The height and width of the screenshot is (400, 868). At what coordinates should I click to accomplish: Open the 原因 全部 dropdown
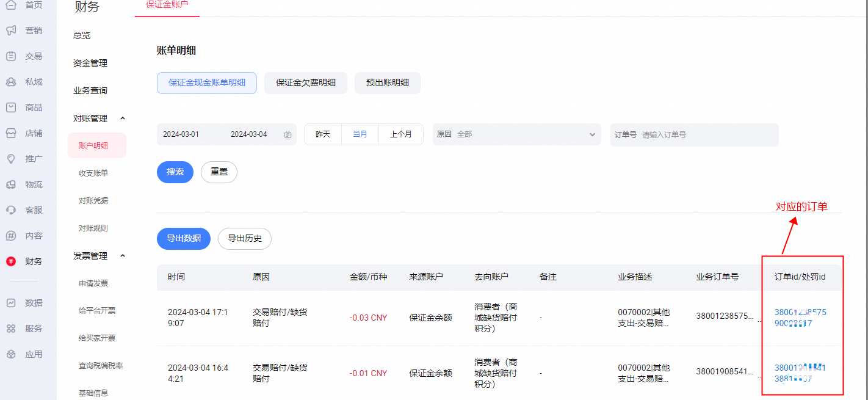(517, 134)
